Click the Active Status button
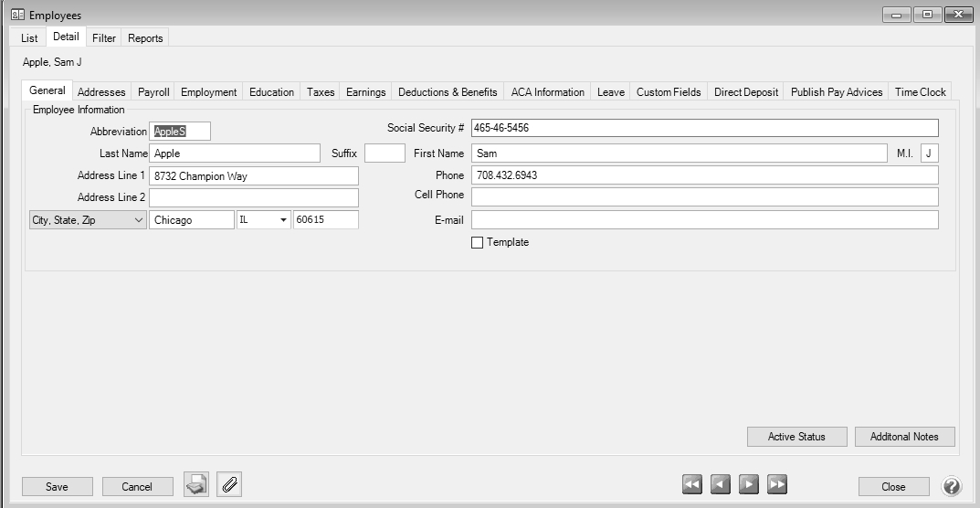Image resolution: width=980 pixels, height=508 pixels. [796, 437]
